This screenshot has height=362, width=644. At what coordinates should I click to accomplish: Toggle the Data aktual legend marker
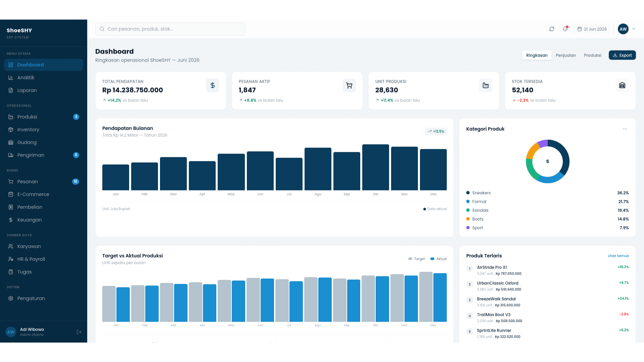[x=425, y=209]
